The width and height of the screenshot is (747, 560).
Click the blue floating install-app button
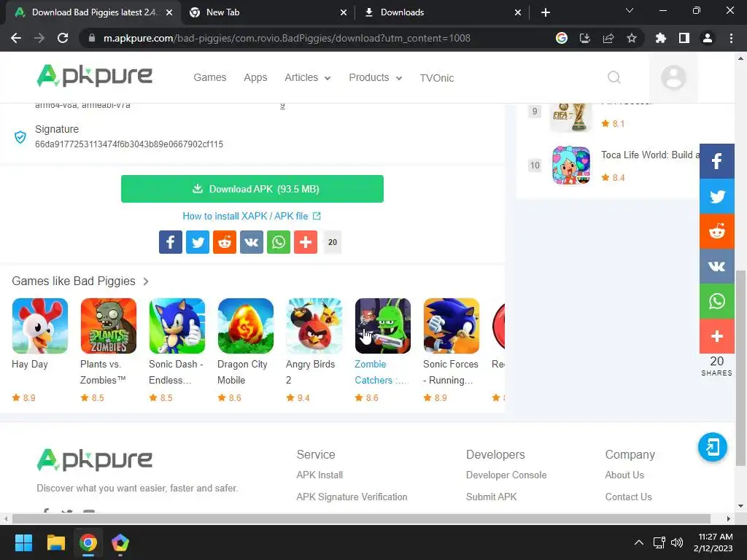(x=713, y=447)
